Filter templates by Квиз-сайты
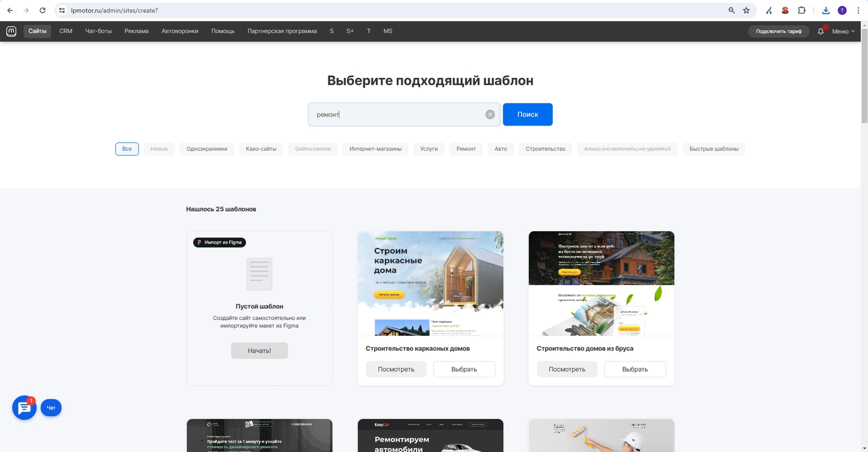The height and width of the screenshot is (452, 868). [261, 149]
